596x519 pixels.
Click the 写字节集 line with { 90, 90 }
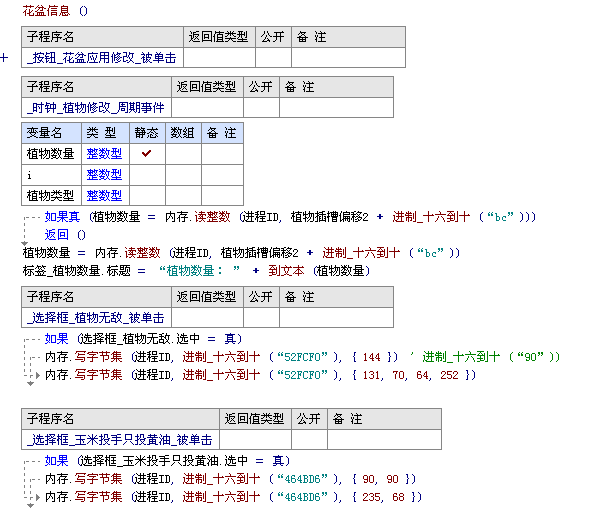pyautogui.click(x=230, y=479)
